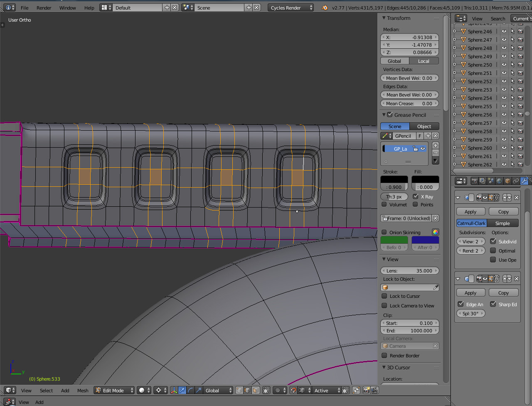Viewport: 532px width, 406px height.
Task: Enable Lock to Cursor checkbox
Action: pos(384,296)
